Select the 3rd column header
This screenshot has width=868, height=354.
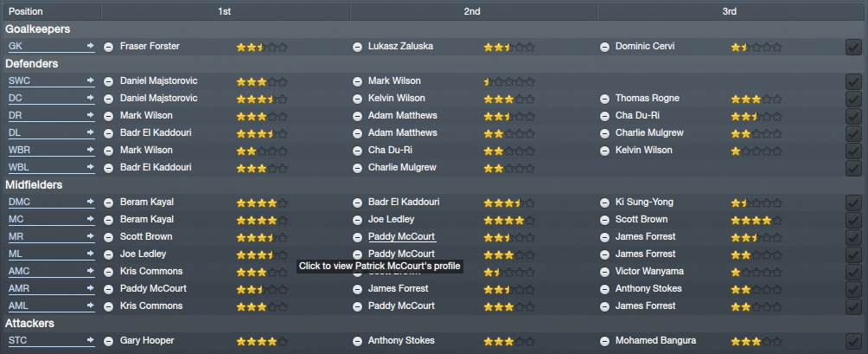point(730,11)
